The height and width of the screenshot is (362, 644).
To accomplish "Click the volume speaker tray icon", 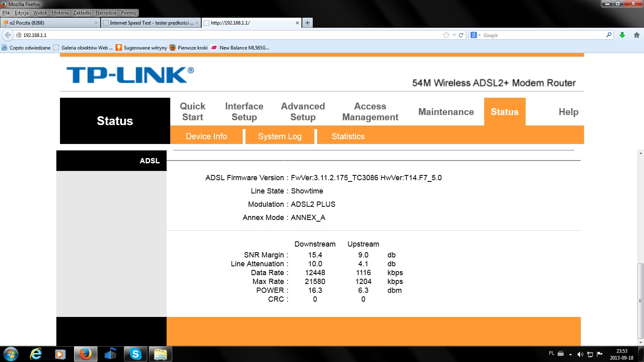I will click(580, 354).
